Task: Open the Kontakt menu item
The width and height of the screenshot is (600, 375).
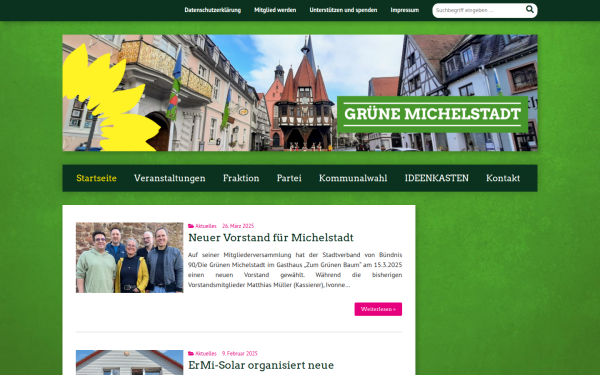Action: click(x=503, y=178)
